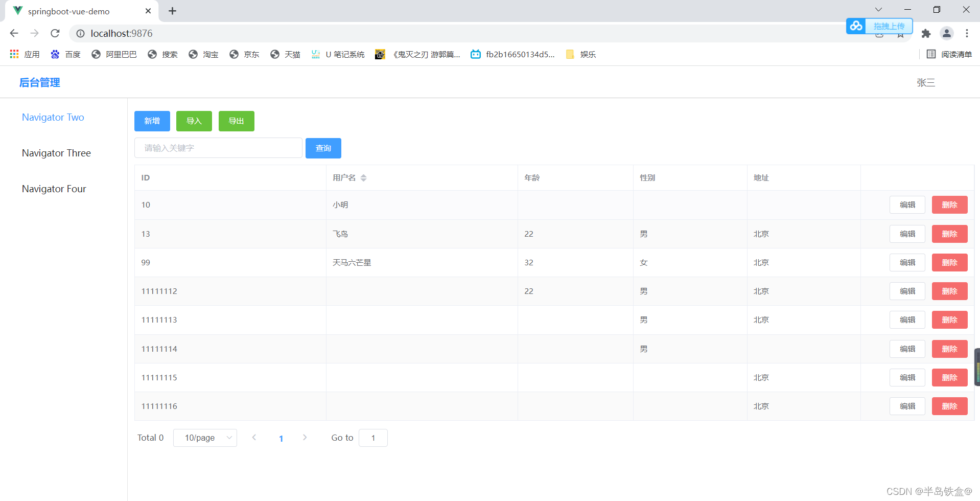Open the 百度 bookmark
Viewport: 980px width, 501px height.
tap(65, 54)
